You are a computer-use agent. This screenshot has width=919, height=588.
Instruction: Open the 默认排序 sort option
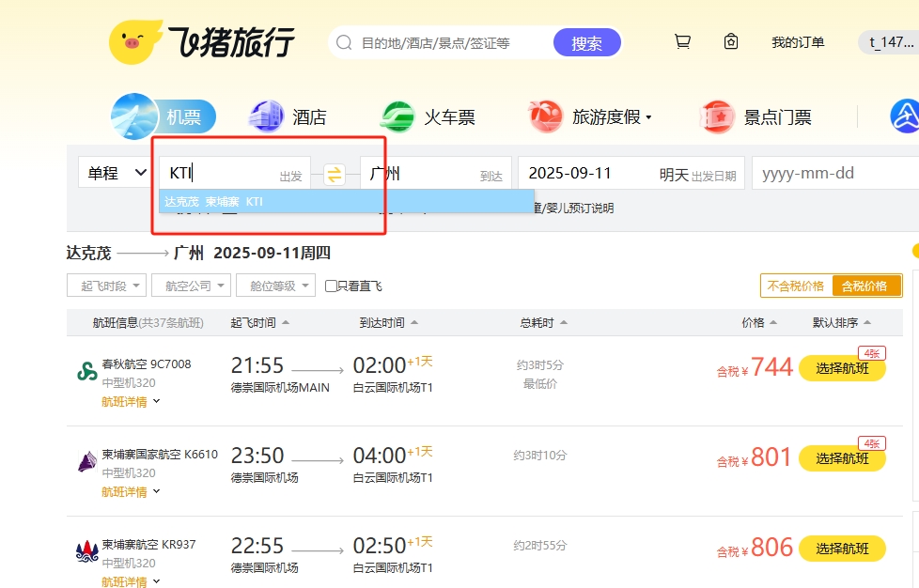click(842, 322)
